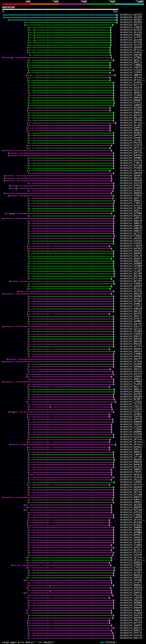
Task: Select label UniRef100_A8WCU7
Action: coord(131,223)
